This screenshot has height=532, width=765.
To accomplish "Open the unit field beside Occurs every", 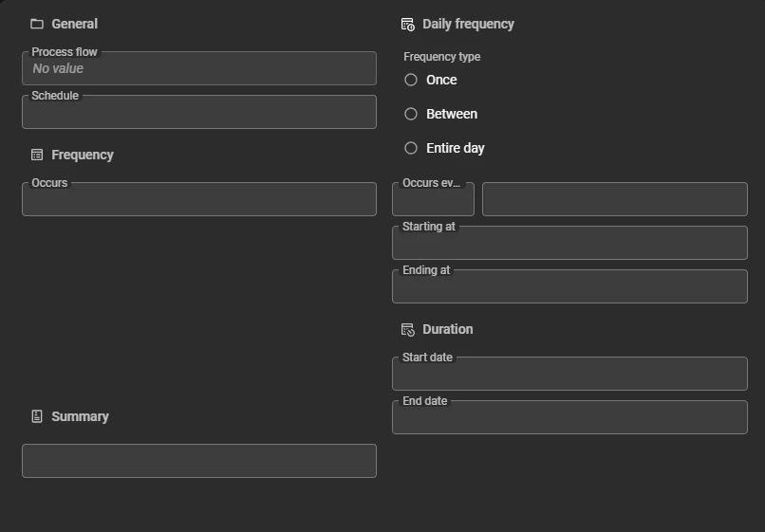I will click(614, 200).
